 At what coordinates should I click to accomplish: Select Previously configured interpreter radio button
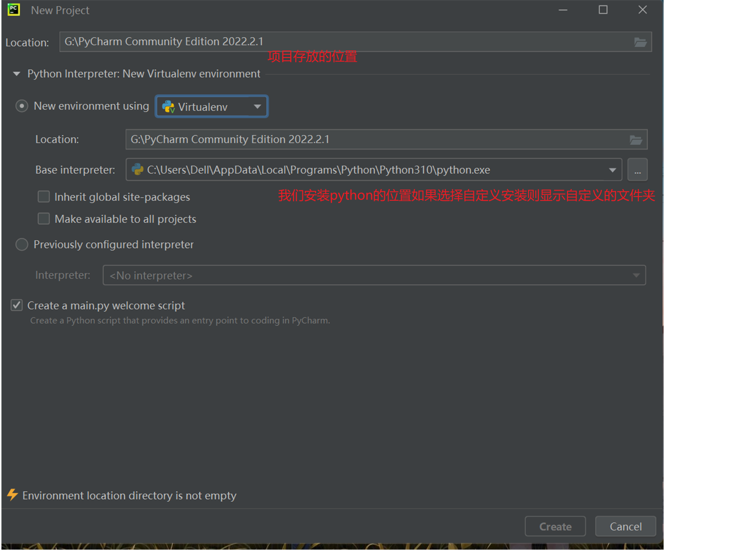[x=22, y=244]
